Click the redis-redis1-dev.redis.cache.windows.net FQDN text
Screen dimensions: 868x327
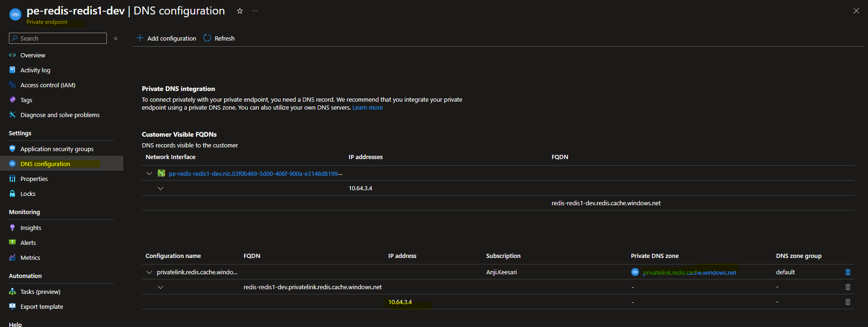[x=606, y=203]
